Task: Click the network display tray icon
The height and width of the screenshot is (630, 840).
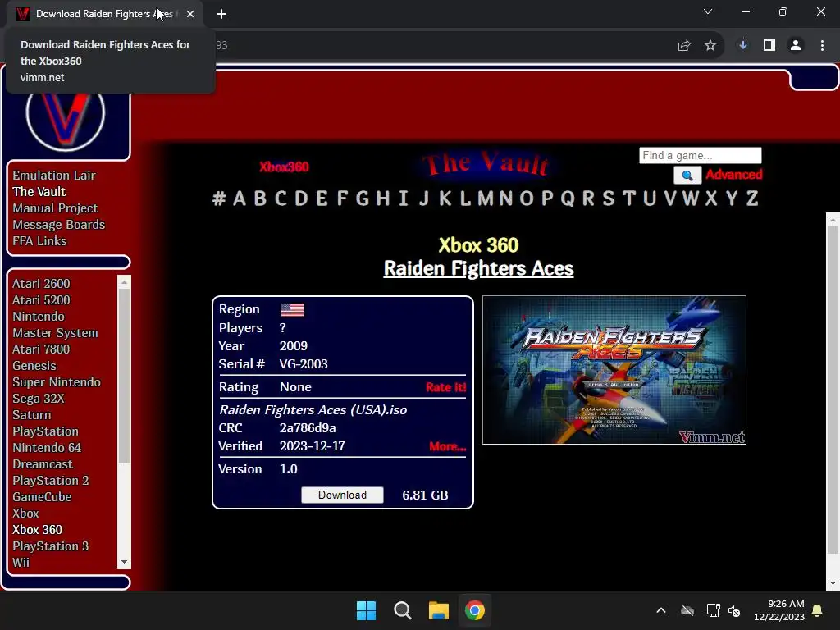Action: 713,610
